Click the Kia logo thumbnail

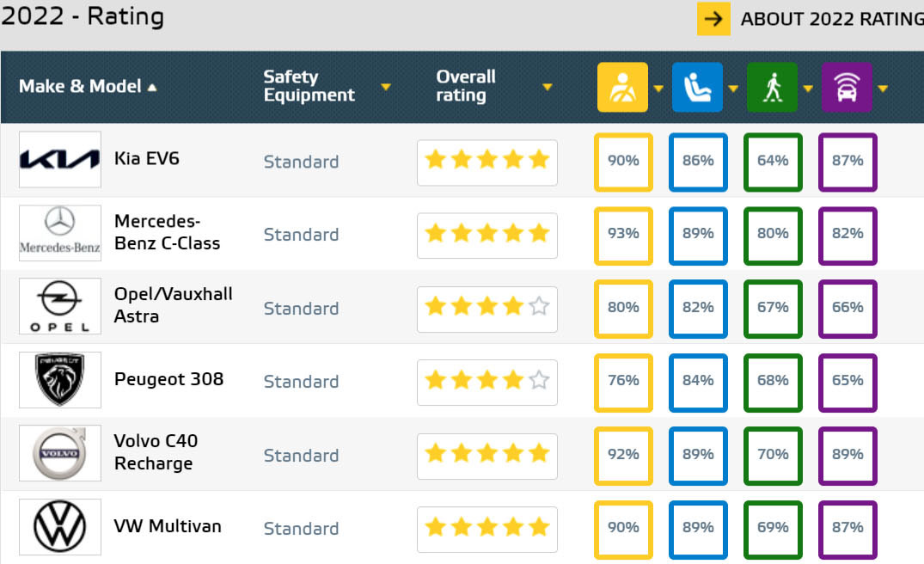tap(60, 160)
